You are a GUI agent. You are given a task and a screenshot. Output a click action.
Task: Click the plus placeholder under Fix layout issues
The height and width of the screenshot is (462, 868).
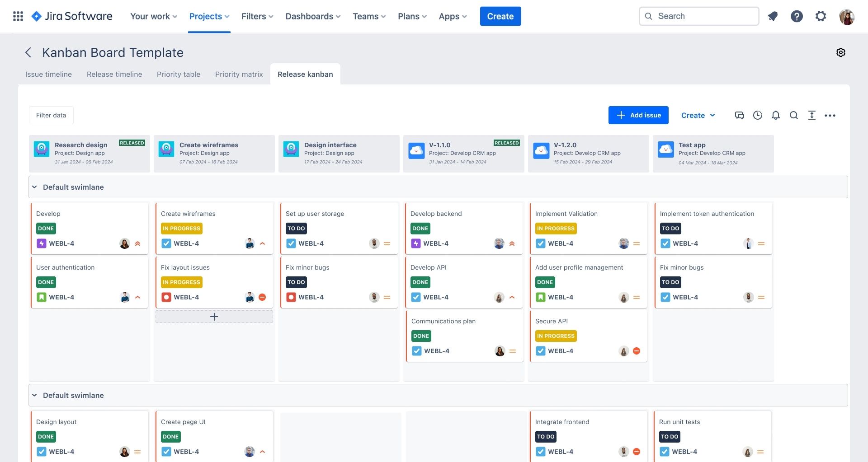(214, 317)
